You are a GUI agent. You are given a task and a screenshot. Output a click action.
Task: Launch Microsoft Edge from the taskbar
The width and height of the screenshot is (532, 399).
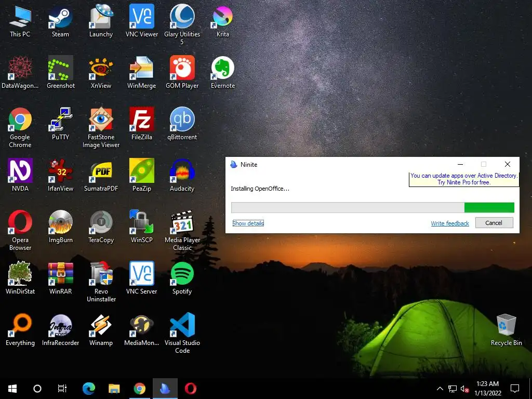click(x=89, y=389)
